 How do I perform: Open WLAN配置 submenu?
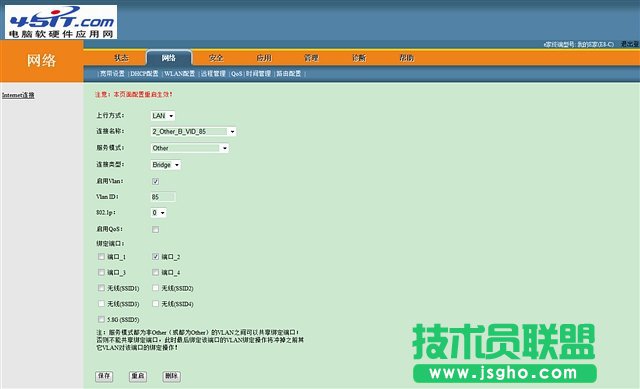click(180, 73)
